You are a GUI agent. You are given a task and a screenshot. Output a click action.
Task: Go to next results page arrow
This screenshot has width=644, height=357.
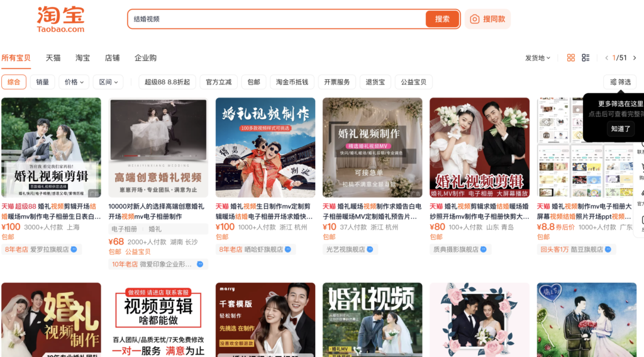tap(635, 58)
